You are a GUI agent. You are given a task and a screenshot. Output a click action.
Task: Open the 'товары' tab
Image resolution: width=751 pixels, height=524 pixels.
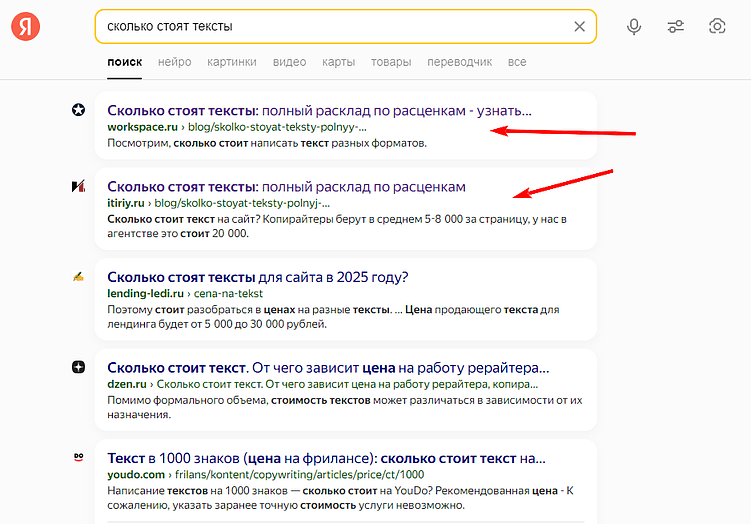391,62
